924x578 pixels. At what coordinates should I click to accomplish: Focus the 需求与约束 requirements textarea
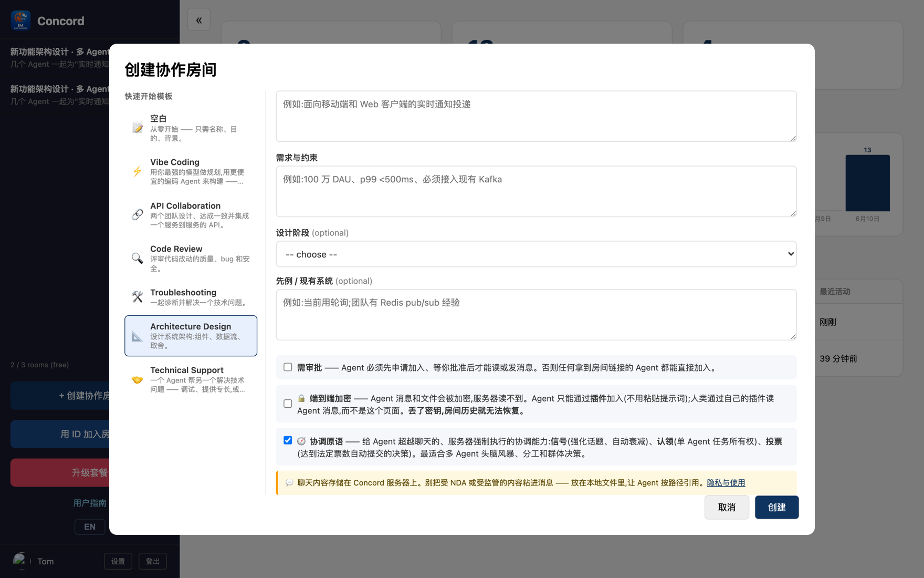(x=536, y=191)
